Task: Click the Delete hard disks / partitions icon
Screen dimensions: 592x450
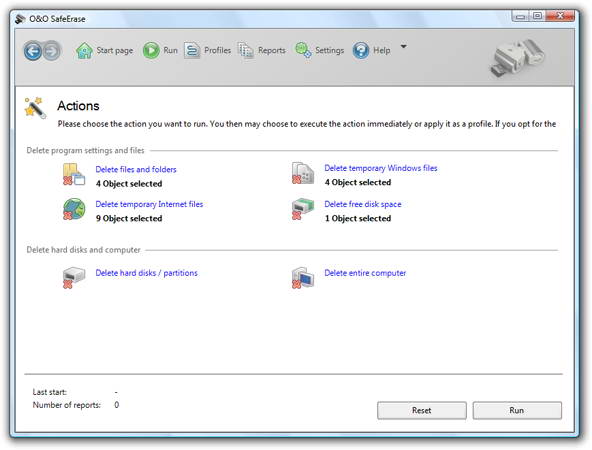Action: point(74,278)
